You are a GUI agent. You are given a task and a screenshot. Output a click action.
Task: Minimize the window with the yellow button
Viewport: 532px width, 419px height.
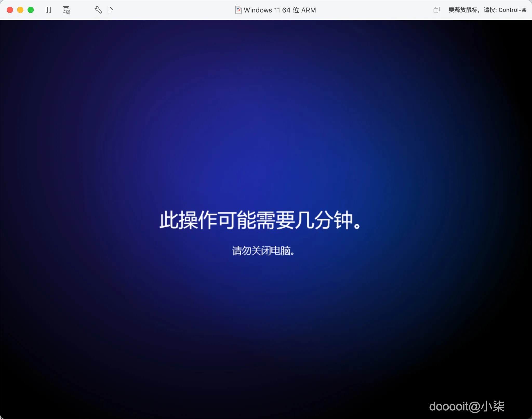pos(20,10)
